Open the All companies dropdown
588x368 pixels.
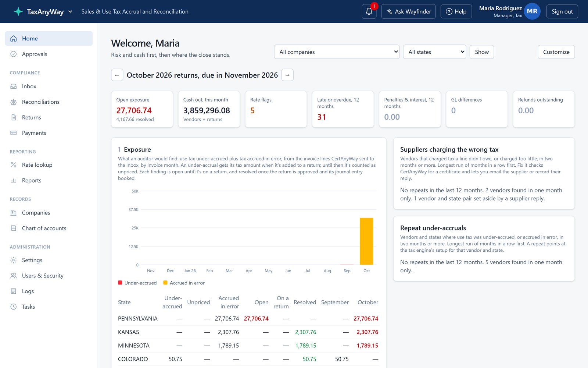click(x=337, y=52)
